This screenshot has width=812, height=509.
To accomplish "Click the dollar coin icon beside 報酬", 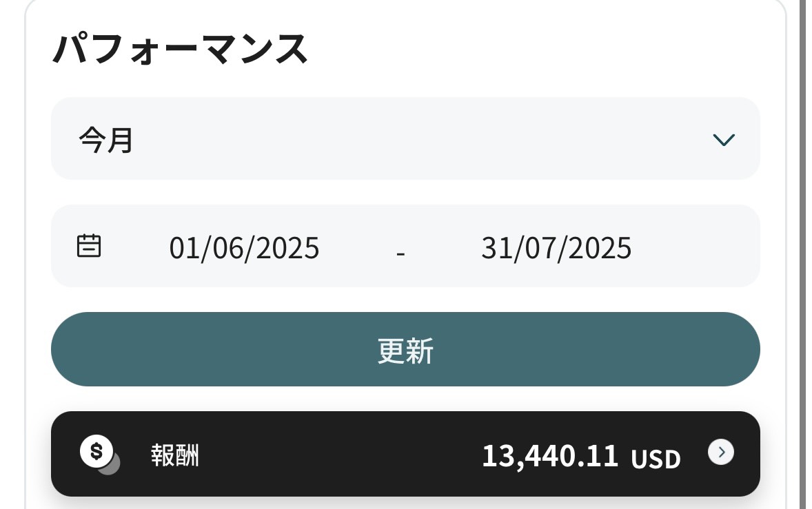I will click(96, 451).
